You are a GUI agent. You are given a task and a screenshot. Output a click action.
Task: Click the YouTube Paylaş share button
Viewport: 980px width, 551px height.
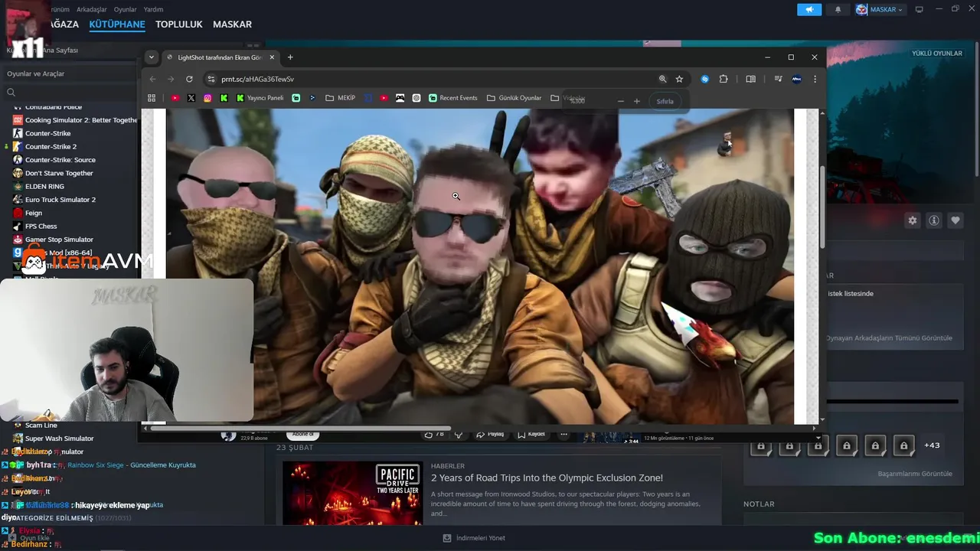tap(490, 434)
